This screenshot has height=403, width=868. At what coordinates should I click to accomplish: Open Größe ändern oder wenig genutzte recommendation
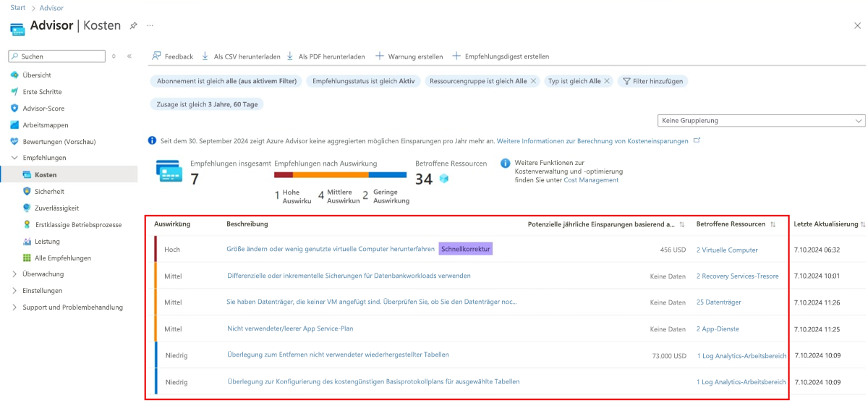(331, 250)
